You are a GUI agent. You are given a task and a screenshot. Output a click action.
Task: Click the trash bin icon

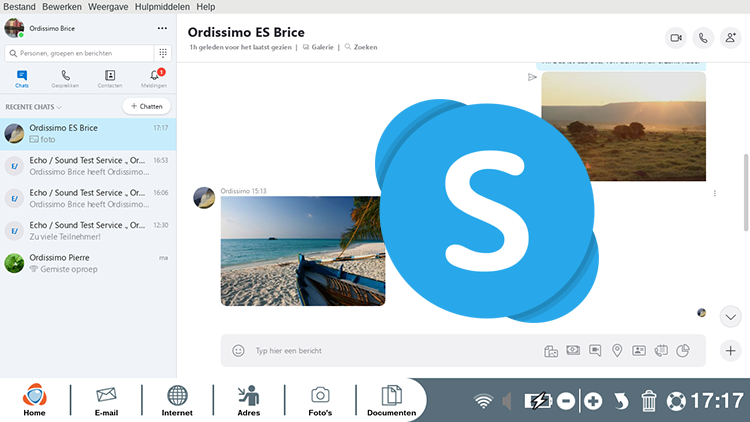pyautogui.click(x=649, y=401)
